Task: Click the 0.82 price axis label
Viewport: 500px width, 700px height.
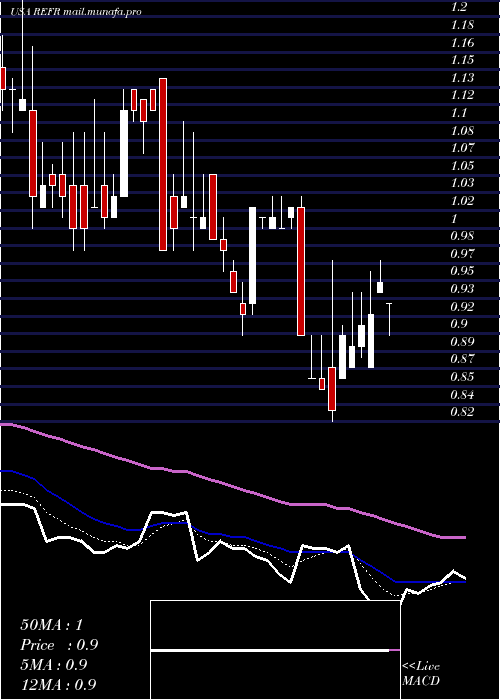Action: point(462,411)
